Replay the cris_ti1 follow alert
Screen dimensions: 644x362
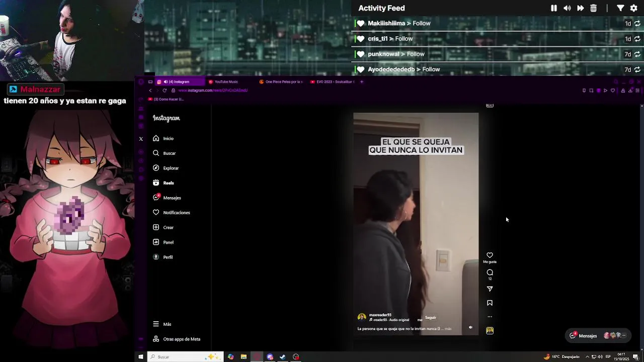pyautogui.click(x=637, y=39)
